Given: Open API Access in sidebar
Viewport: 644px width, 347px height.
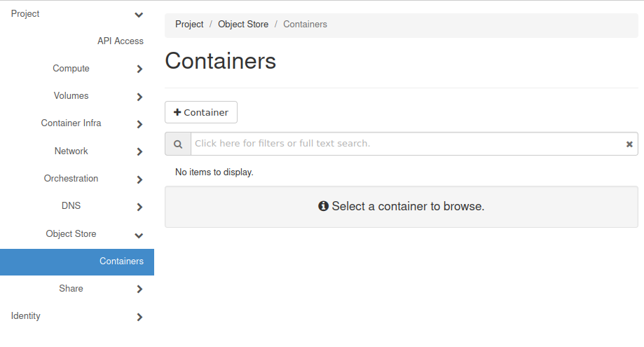Looking at the screenshot, I should click(x=120, y=41).
